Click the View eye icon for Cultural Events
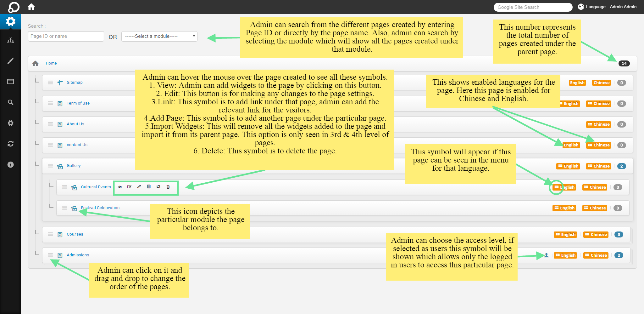This screenshot has height=314, width=644. click(x=120, y=187)
